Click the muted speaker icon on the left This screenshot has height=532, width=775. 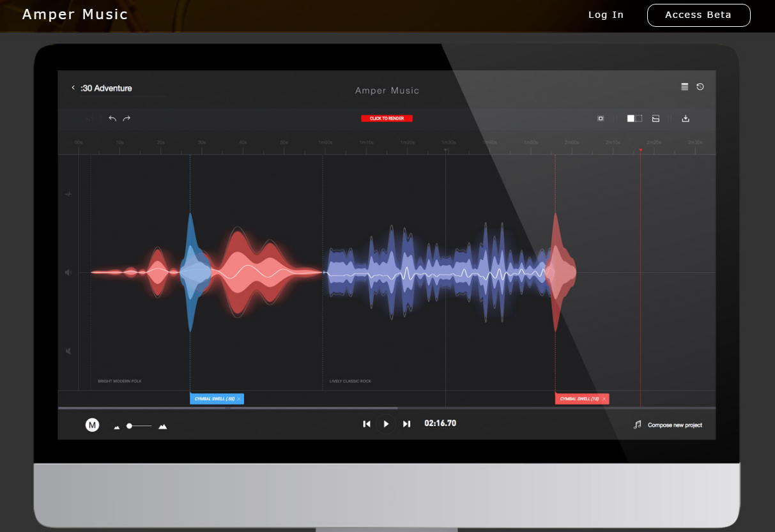pyautogui.click(x=68, y=351)
